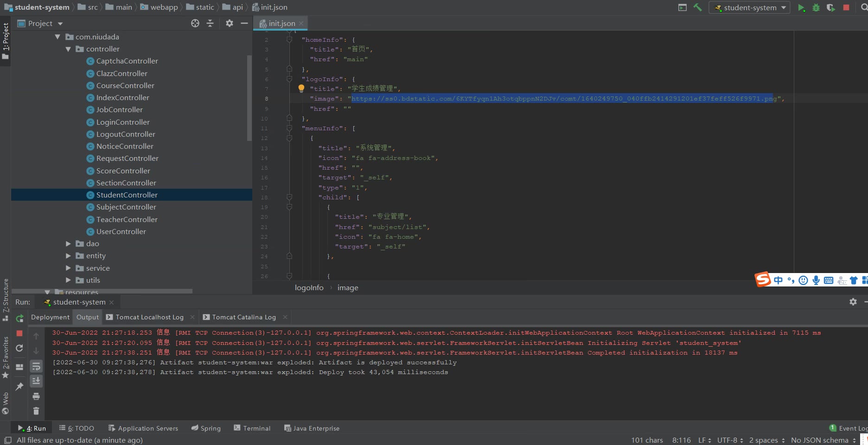This screenshot has height=445, width=868.
Task: Open Run panel gear settings icon
Action: click(853, 302)
